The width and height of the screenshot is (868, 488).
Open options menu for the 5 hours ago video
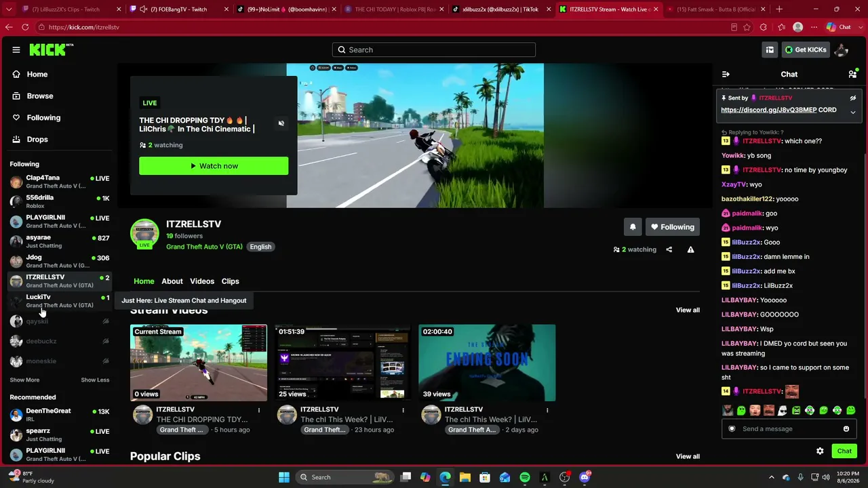click(258, 410)
